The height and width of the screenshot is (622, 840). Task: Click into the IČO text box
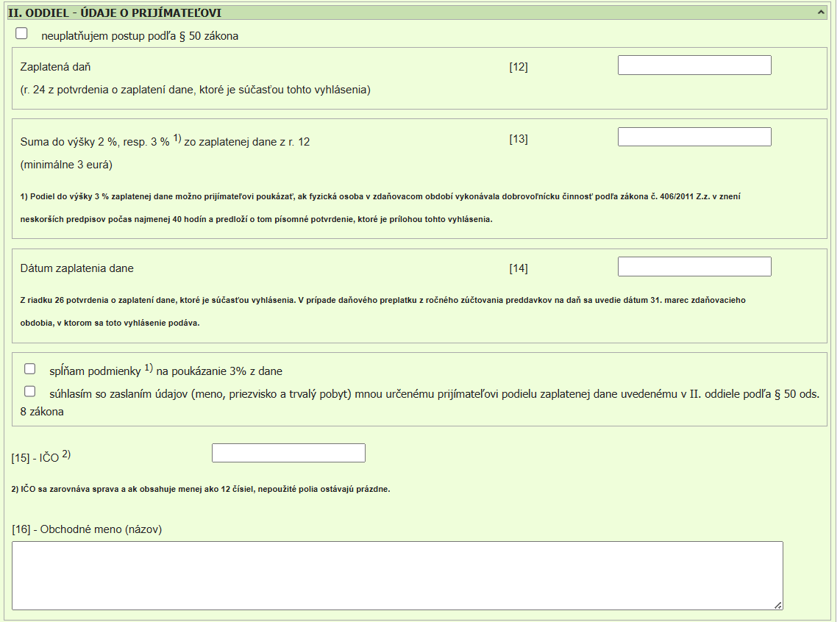(288, 454)
